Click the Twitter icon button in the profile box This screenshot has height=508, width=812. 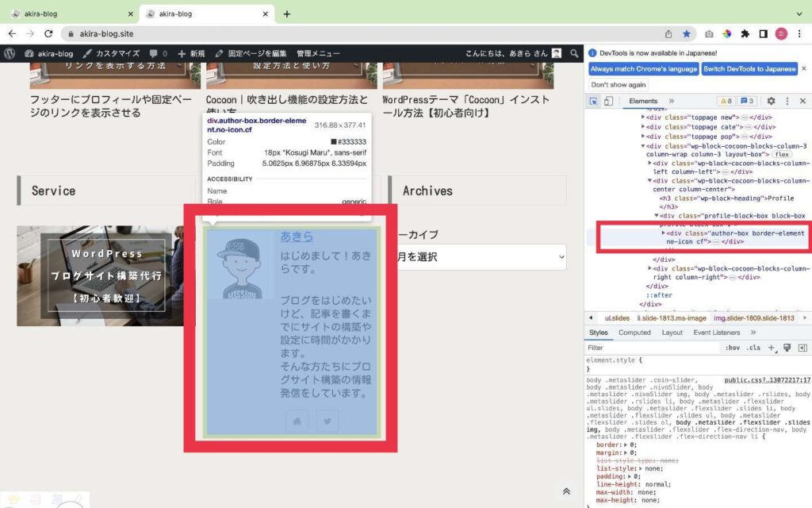[327, 421]
